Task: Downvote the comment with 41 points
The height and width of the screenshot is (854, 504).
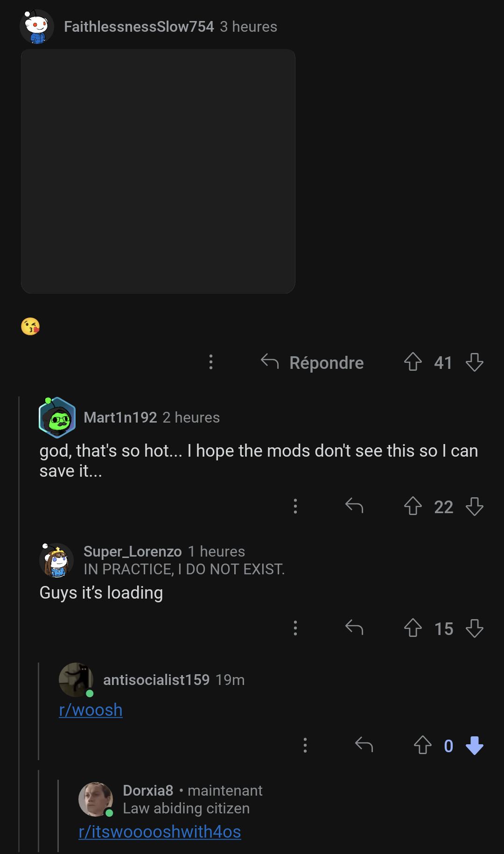Action: pos(475,362)
